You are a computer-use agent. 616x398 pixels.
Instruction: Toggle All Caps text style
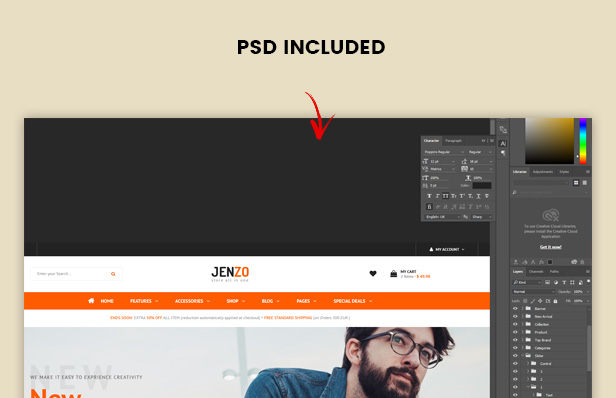click(446, 196)
